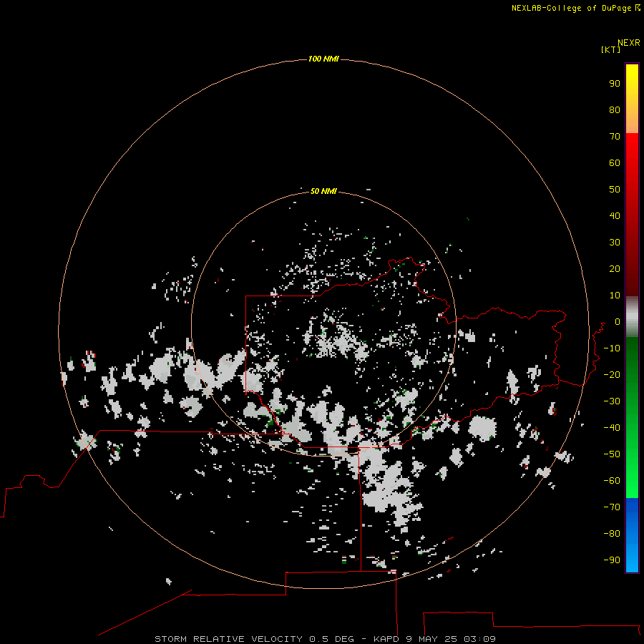
Task: Click the STORM RELATIVE VELOCITY product title
Action: tap(228, 639)
